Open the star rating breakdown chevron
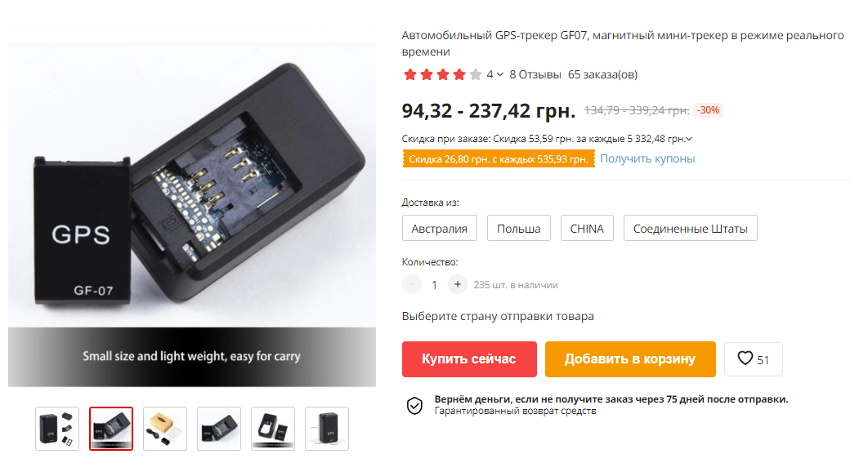The width and height of the screenshot is (868, 472). 500,74
